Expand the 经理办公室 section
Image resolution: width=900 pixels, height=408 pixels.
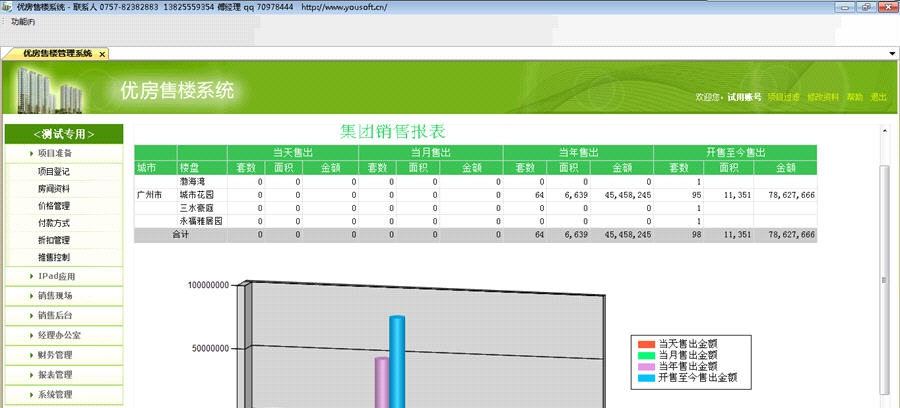[64, 335]
